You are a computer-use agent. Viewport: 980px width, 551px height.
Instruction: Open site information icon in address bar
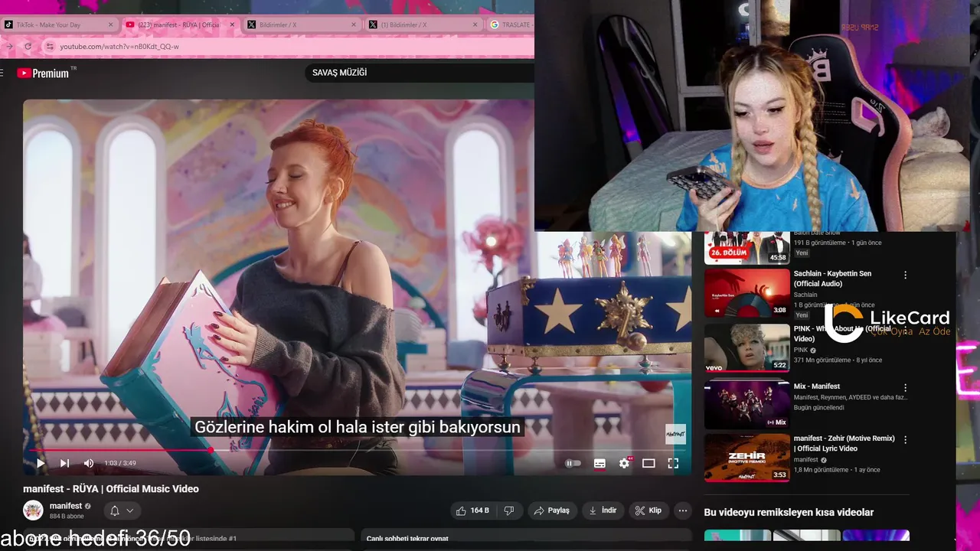[x=50, y=47]
